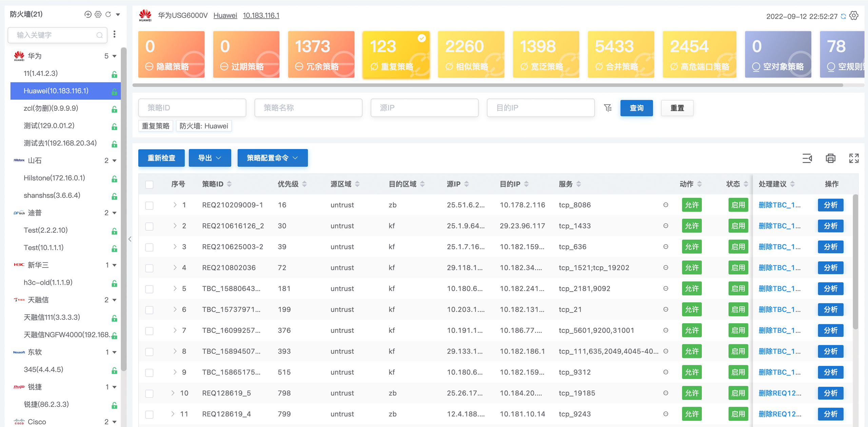Click lock icon for Hilstone(172.16.0.1)
Screen dimensions: 868x427
115,179
